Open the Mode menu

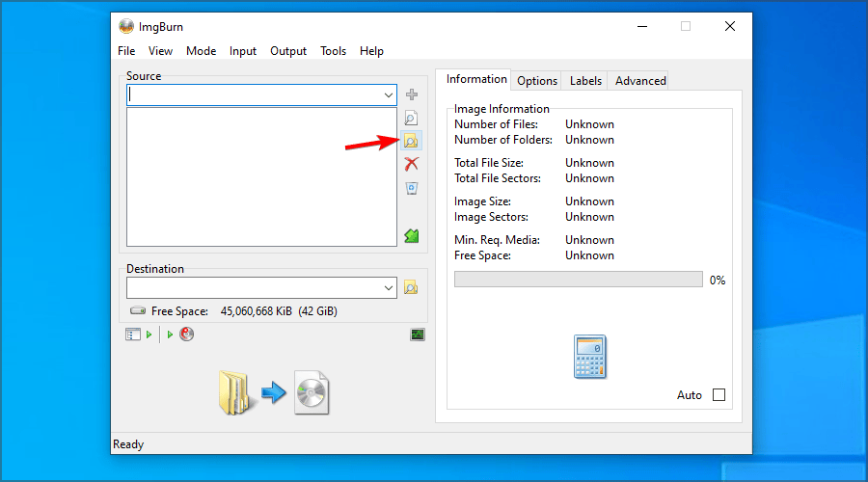[201, 51]
